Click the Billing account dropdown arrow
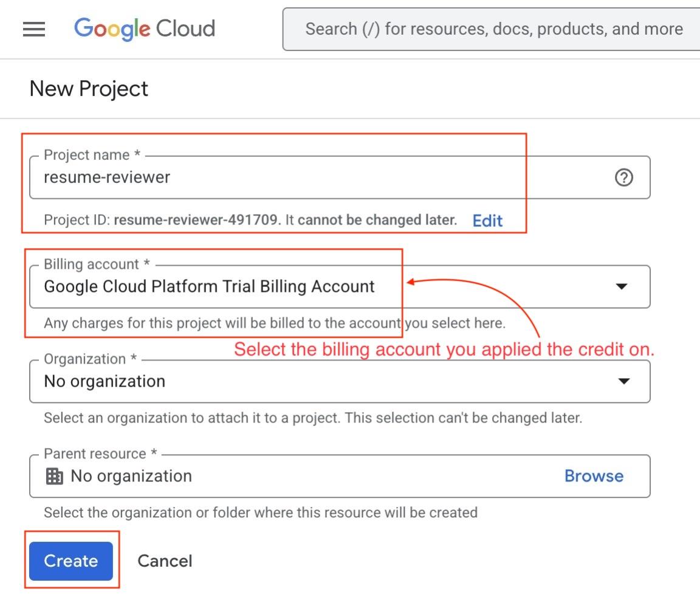Screen dimensions: 700x608 [x=621, y=286]
